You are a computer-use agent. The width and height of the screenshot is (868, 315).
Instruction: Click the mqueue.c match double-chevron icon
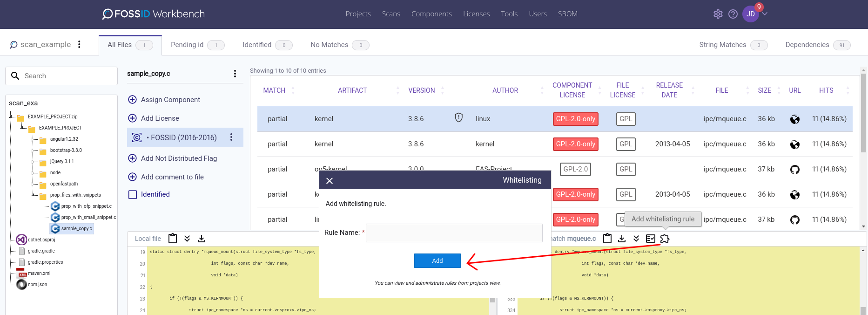[636, 239]
